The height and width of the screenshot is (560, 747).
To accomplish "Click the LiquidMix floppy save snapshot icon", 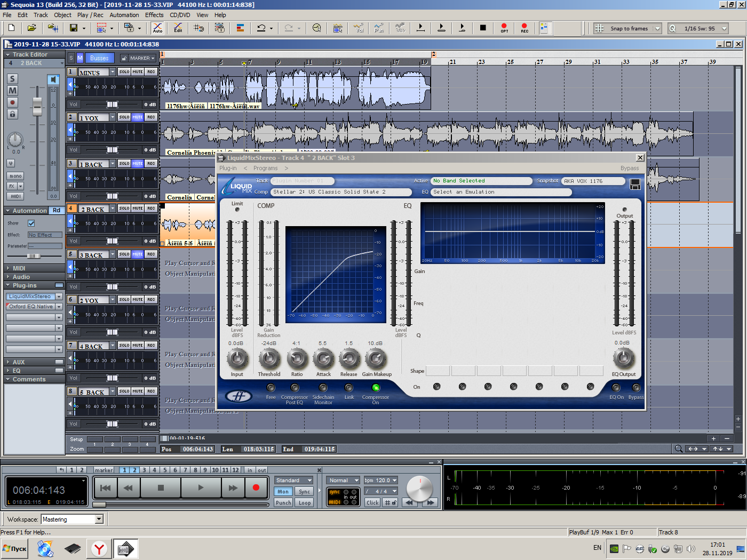I will point(635,185).
